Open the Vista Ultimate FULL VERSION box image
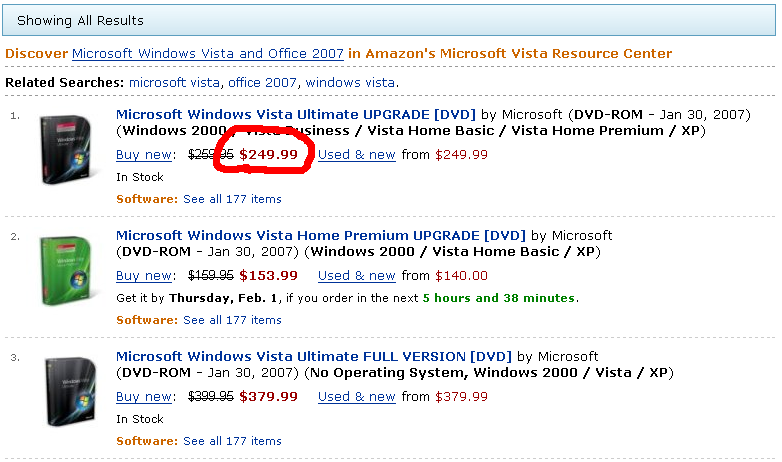The image size is (782, 462). click(x=69, y=392)
